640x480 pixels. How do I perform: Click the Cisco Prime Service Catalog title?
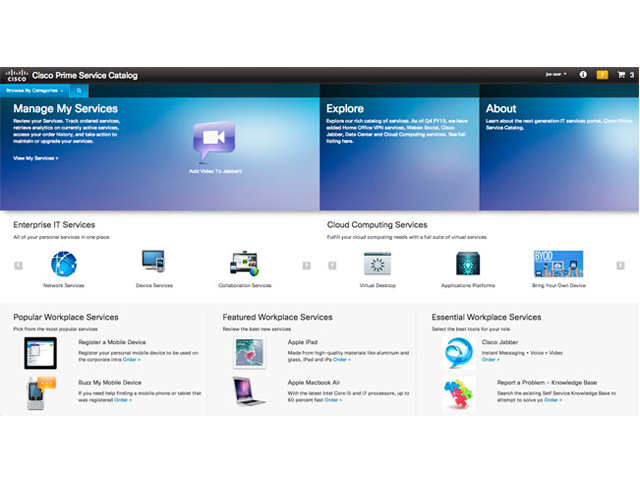[85, 76]
